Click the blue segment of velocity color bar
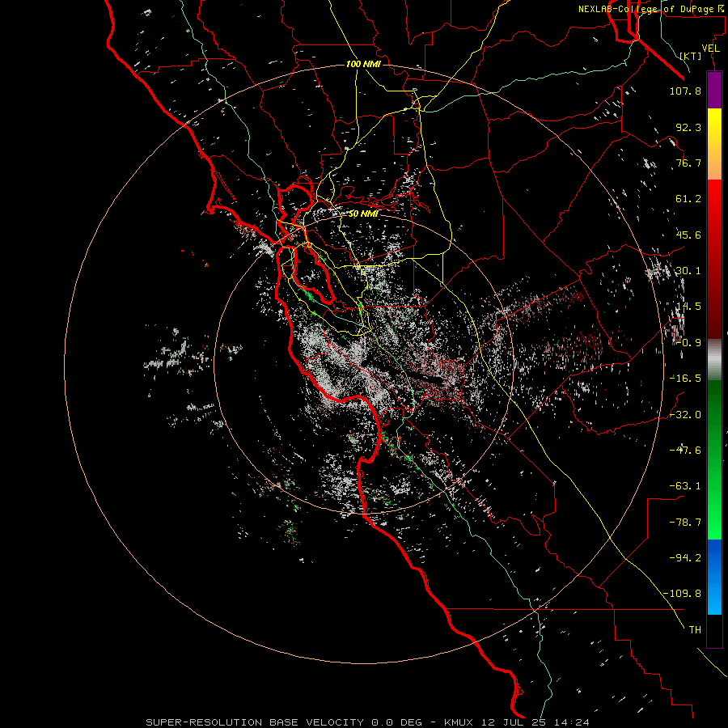Viewport: 728px width, 728px height. 714,577
